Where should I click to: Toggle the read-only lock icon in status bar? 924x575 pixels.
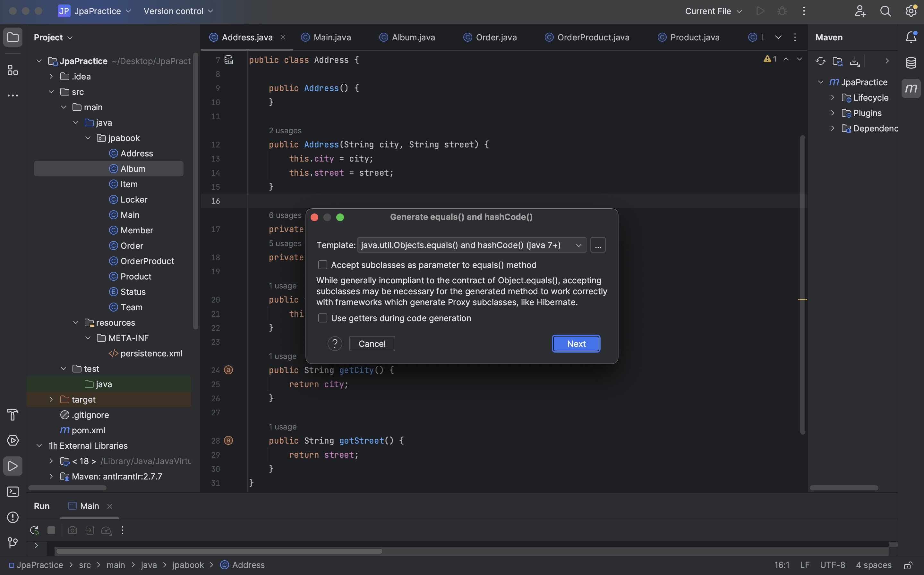click(908, 565)
